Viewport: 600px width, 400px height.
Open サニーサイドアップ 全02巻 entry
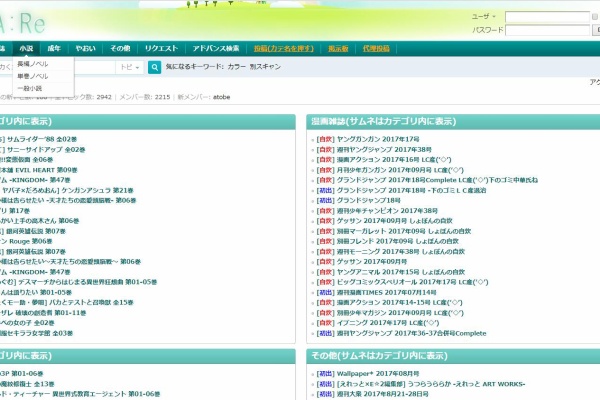42,150
